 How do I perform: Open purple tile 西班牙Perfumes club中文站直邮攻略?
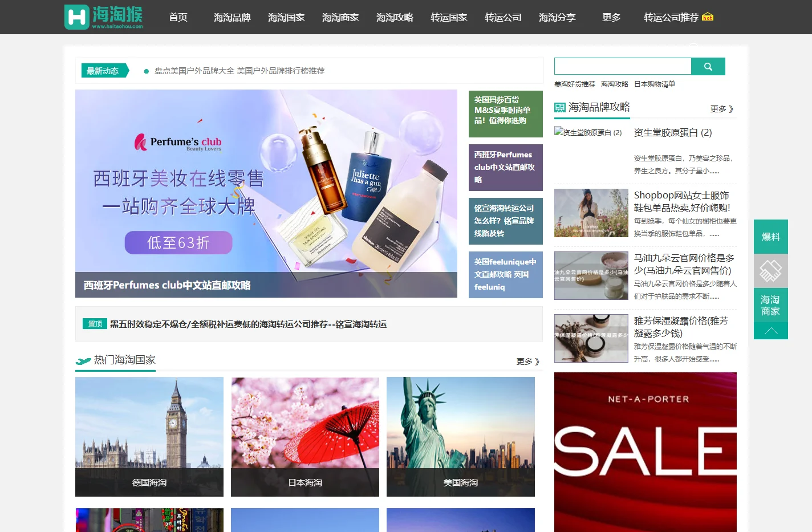[506, 168]
